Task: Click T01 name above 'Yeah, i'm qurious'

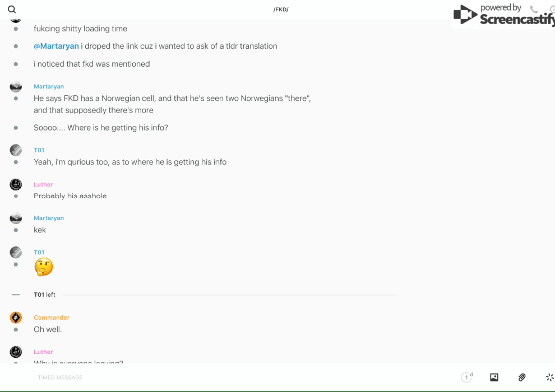Action: tap(39, 150)
